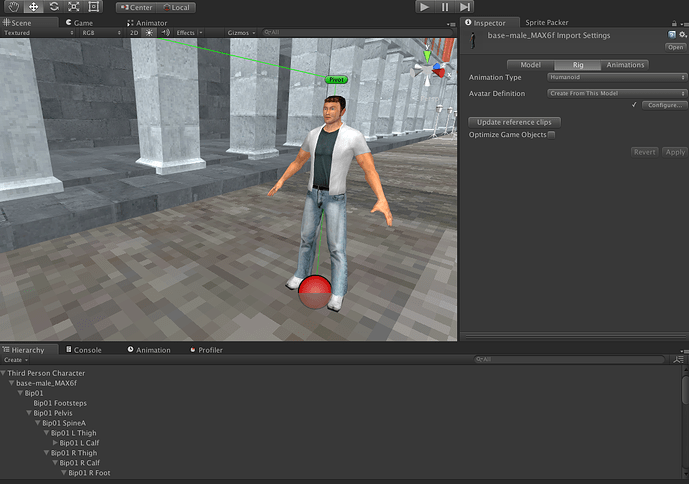
Task: Click the Step frame button
Action: click(x=465, y=7)
